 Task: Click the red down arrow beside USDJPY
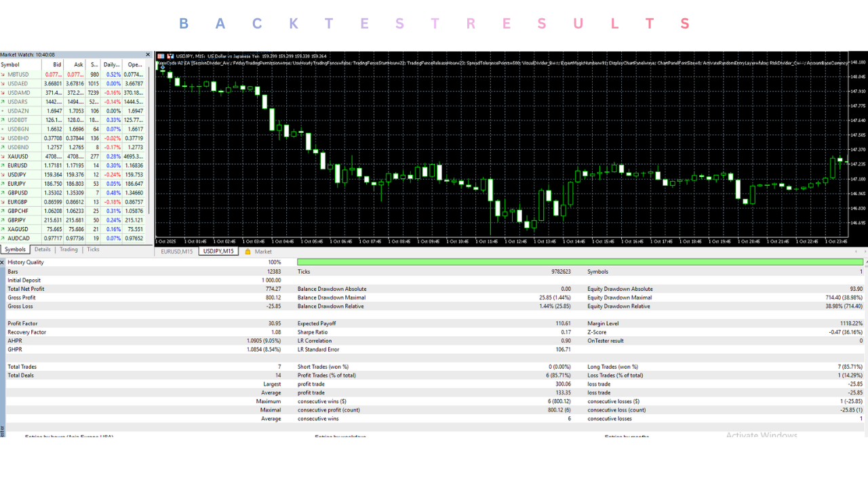(5, 174)
